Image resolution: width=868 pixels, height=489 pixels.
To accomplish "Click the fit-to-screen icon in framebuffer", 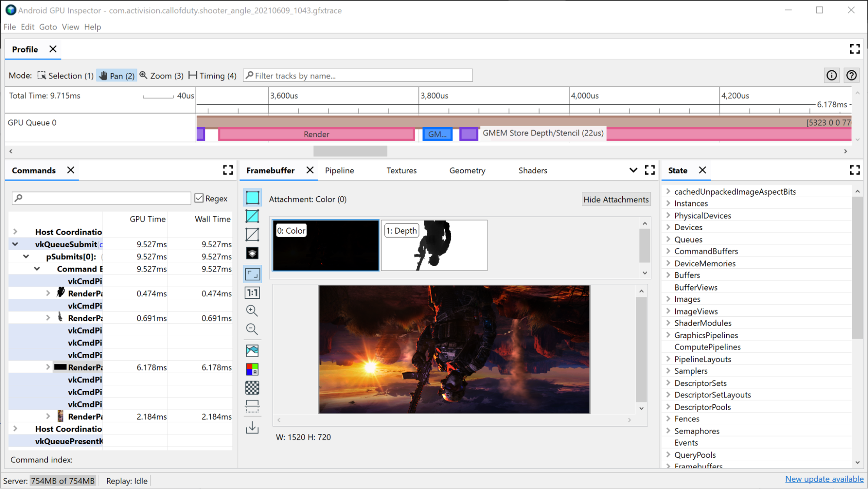I will (252, 274).
